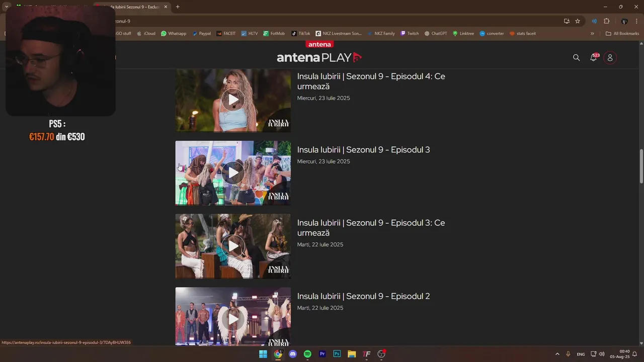Open the HLTV bookmark

point(249,34)
